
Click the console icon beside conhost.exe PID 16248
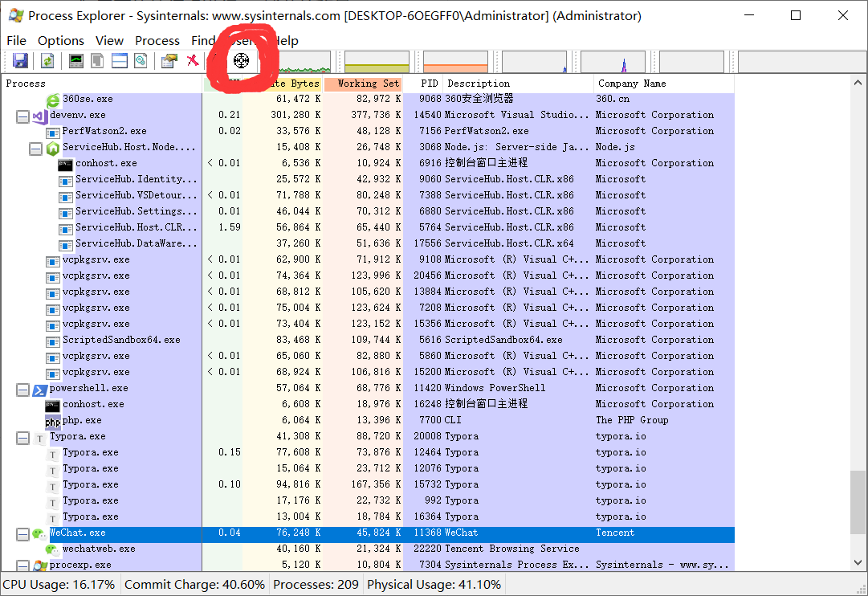(x=52, y=406)
